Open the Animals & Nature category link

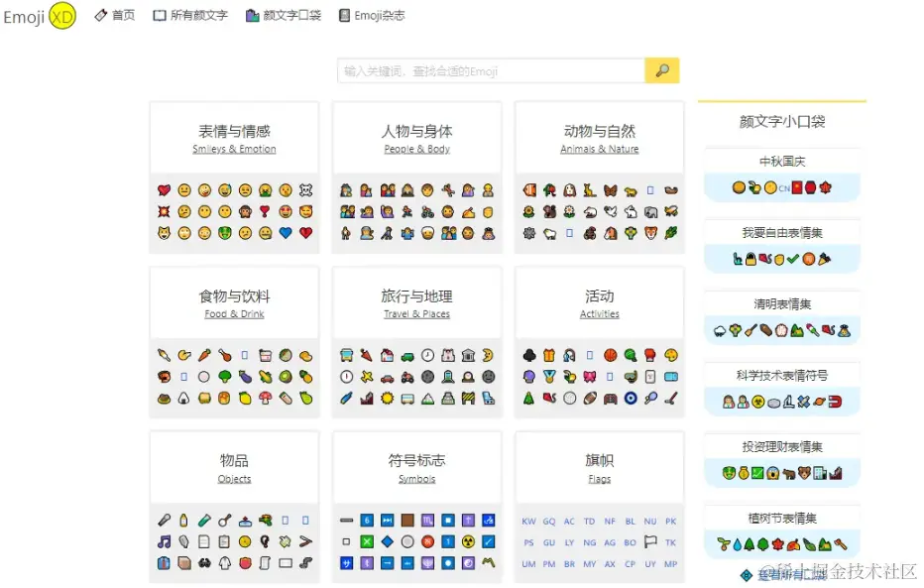pyautogui.click(x=599, y=149)
